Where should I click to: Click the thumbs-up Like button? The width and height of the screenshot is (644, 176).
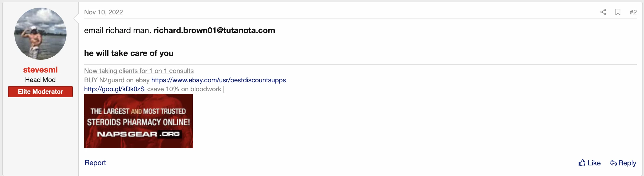(x=589, y=163)
